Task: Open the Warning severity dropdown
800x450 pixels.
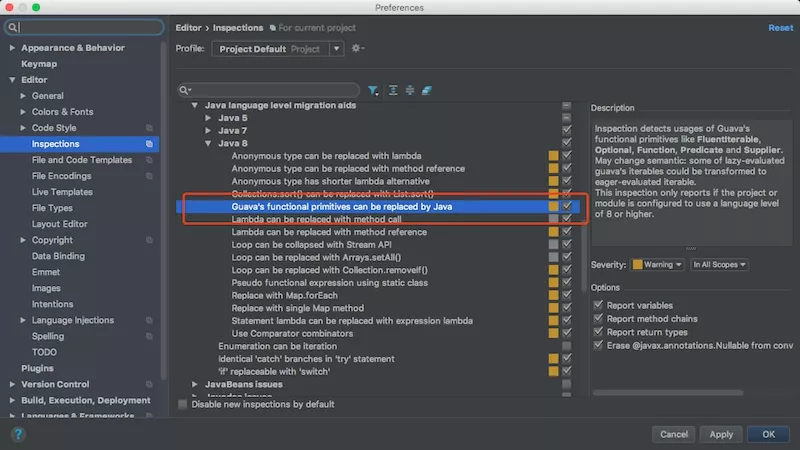Action: coord(657,264)
